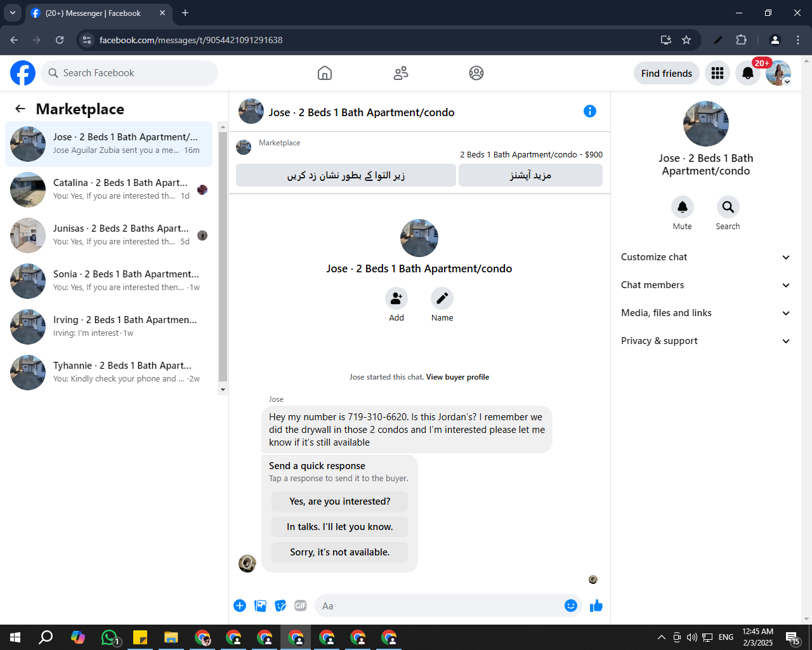
Task: Go to the Home feed icon
Action: [325, 73]
